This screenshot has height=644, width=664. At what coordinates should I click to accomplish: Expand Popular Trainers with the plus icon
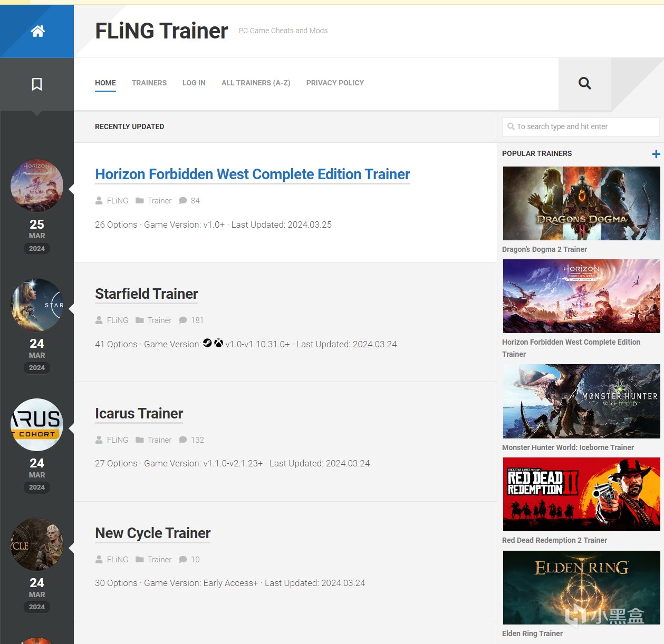point(656,154)
